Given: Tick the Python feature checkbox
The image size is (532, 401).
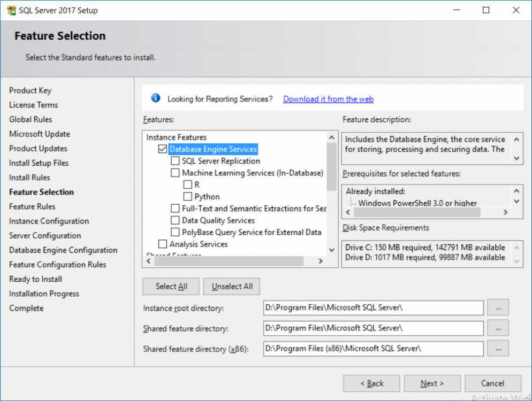Looking at the screenshot, I should pos(188,197).
